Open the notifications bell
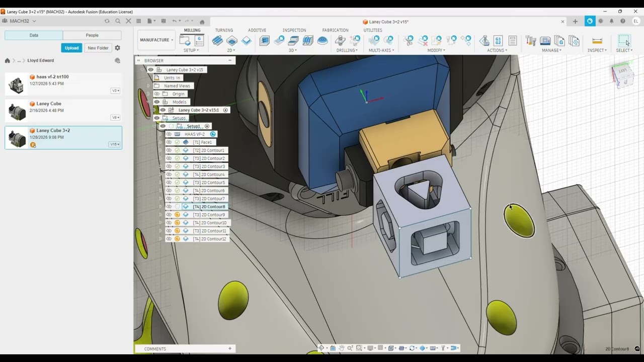This screenshot has height=362, width=644. tap(612, 21)
